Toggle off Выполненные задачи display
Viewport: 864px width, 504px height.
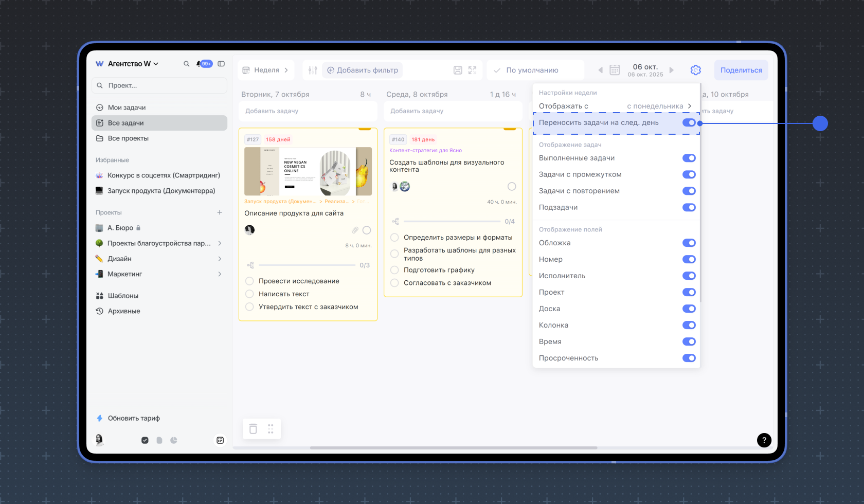pyautogui.click(x=689, y=158)
